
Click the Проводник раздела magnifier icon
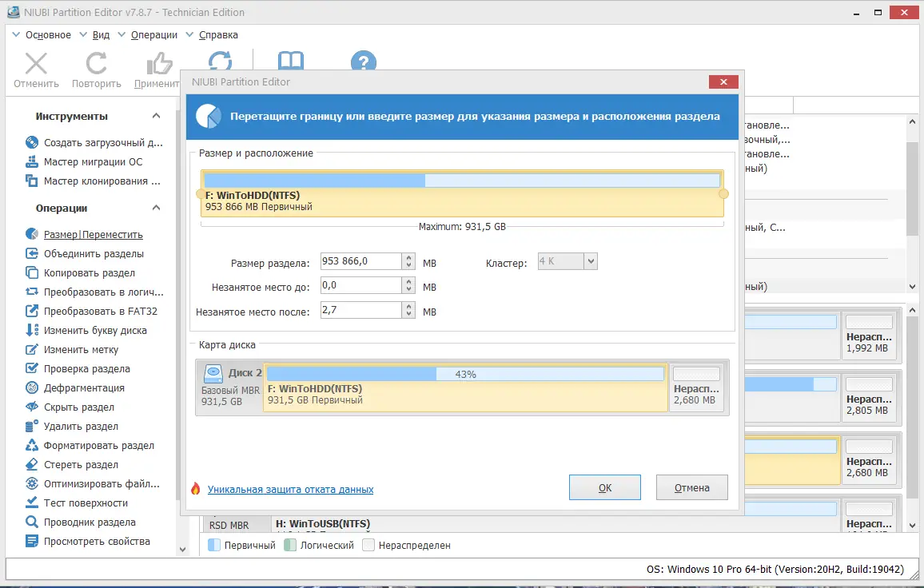coord(32,522)
